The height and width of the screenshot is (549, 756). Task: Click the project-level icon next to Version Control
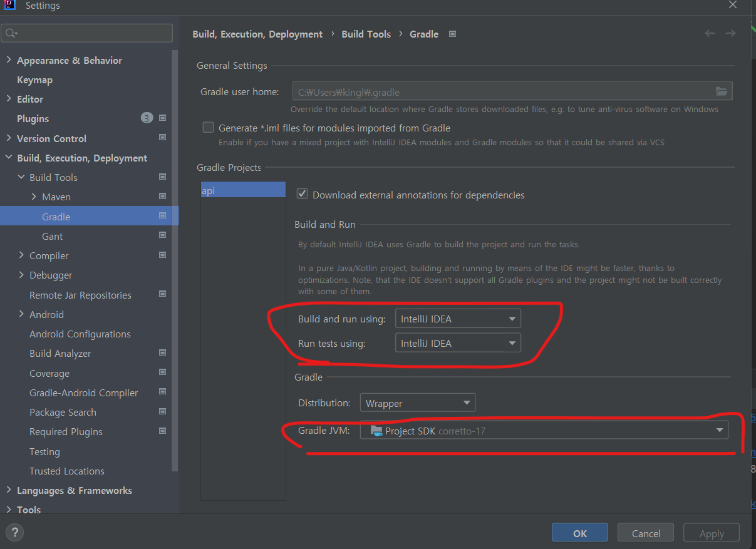(163, 138)
